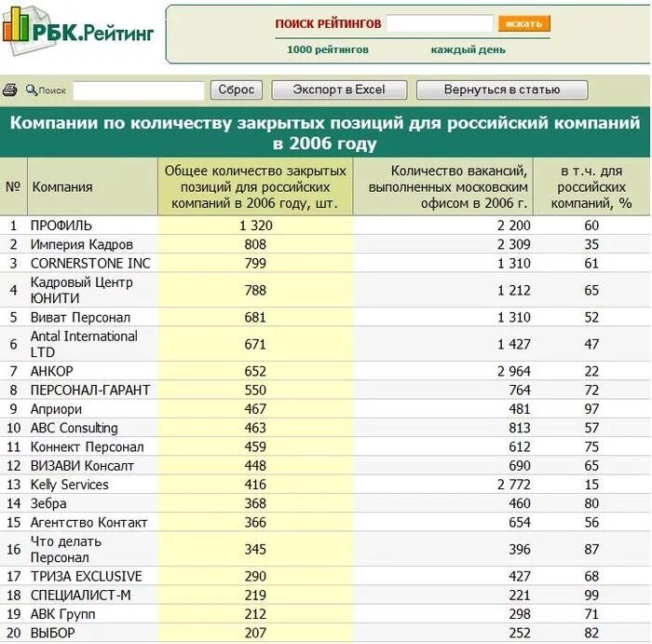Click the value 2 200 in ПРОФИЛЬ row
This screenshot has width=652, height=644.
(514, 226)
